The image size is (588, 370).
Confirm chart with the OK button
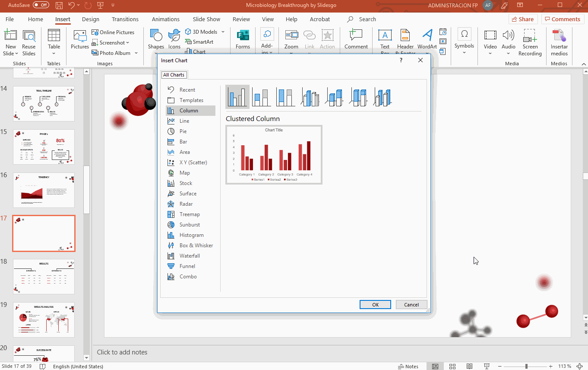click(375, 305)
